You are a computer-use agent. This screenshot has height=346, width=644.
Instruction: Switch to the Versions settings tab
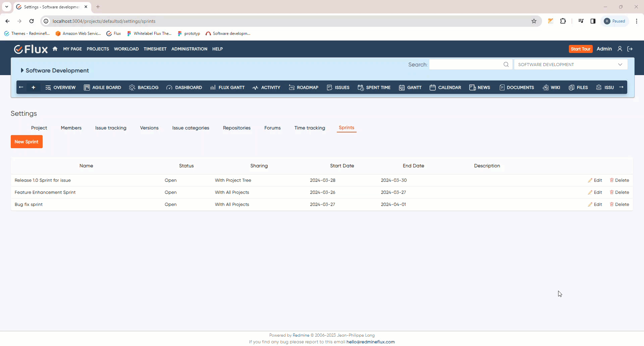click(x=149, y=128)
